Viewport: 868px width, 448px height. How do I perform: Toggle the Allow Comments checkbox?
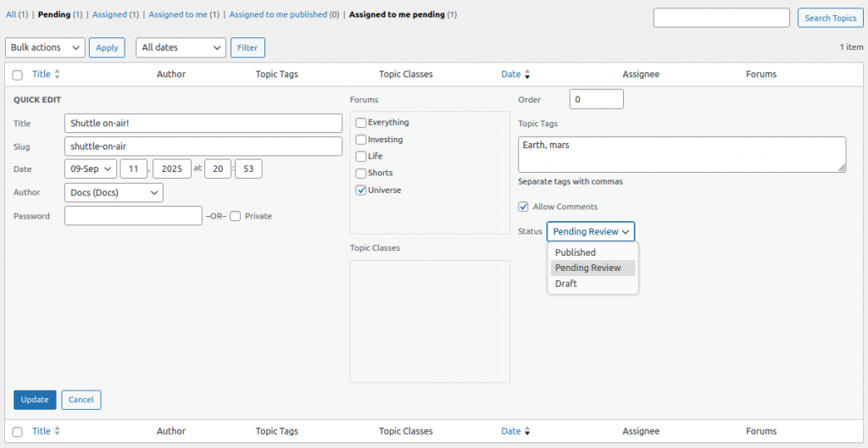[524, 207]
